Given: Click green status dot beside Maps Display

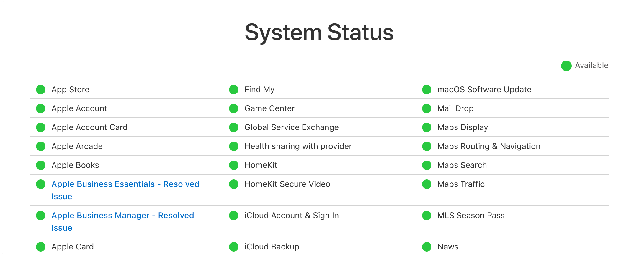Looking at the screenshot, I should click(x=427, y=127).
